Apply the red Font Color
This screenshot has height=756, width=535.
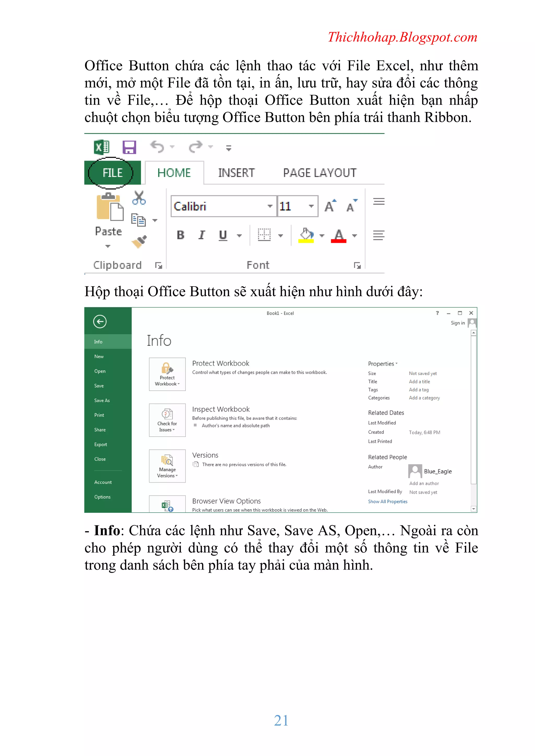(339, 236)
